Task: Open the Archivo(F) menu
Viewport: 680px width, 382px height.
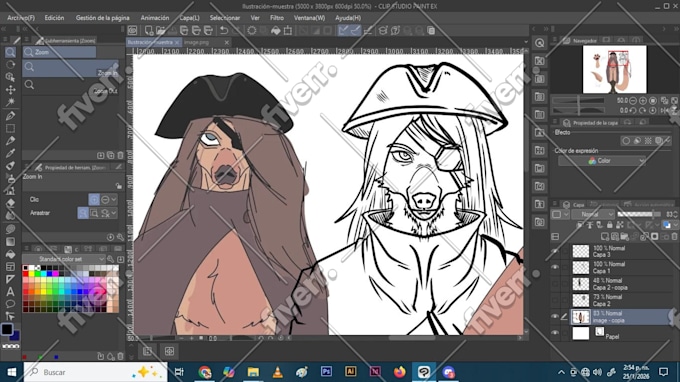Action: tap(21, 18)
